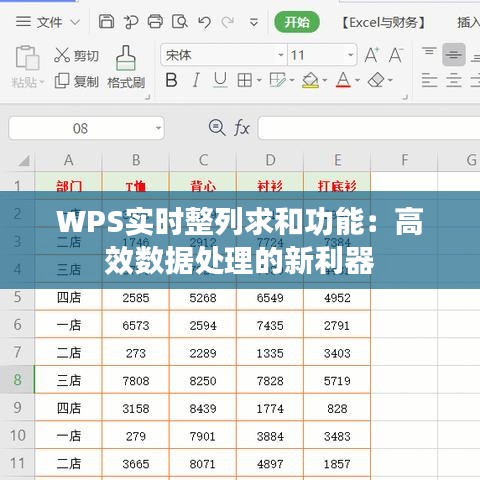Open Print Preview icon

click(180, 22)
